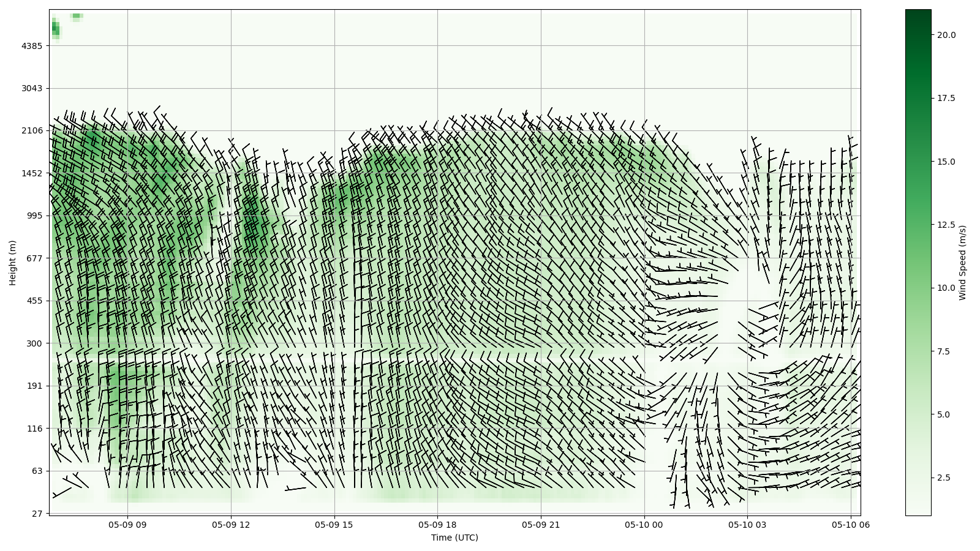Click the 995 height tick label

[x=34, y=216]
